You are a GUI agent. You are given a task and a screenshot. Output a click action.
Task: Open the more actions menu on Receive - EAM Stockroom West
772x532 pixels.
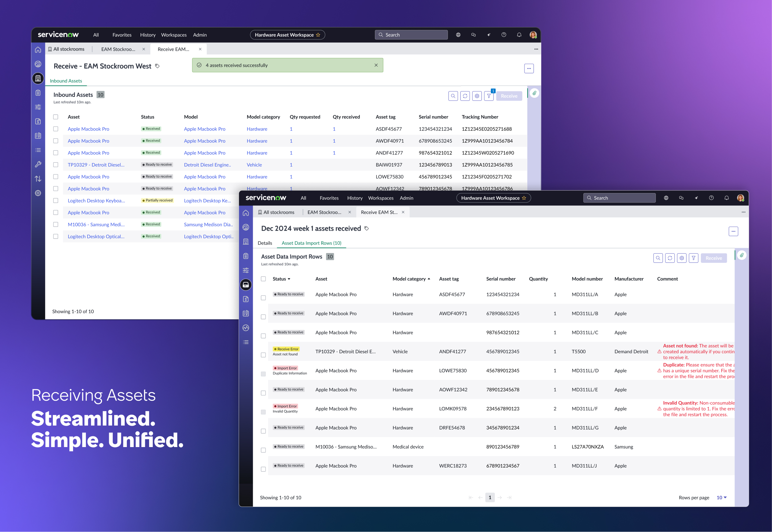click(x=529, y=68)
